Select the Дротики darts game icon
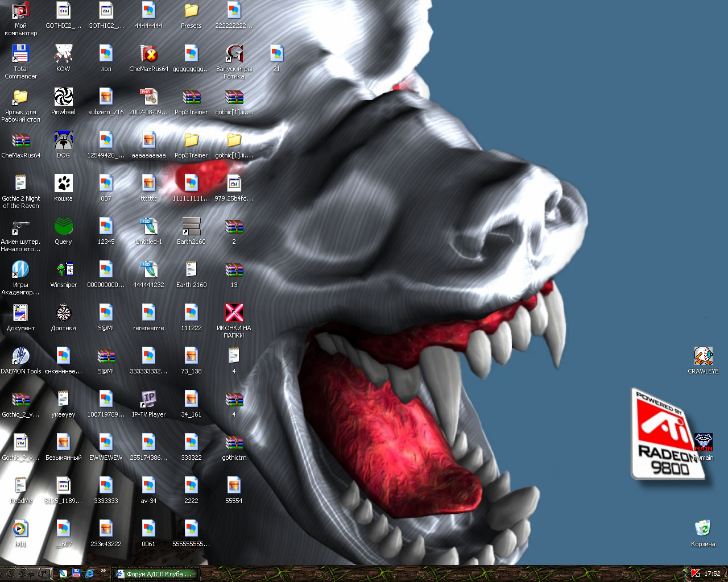 coord(63,314)
